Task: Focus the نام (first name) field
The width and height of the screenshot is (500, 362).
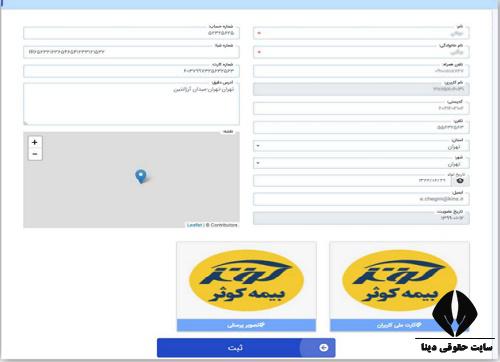Action: 361,33
